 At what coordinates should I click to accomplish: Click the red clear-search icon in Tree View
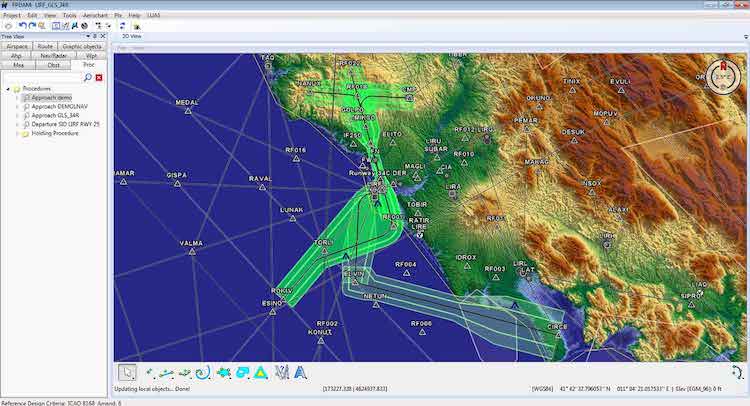pos(99,77)
